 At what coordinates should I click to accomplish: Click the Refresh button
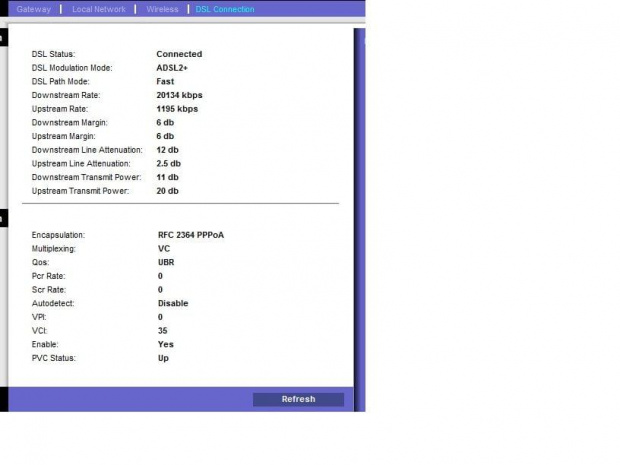[299, 399]
